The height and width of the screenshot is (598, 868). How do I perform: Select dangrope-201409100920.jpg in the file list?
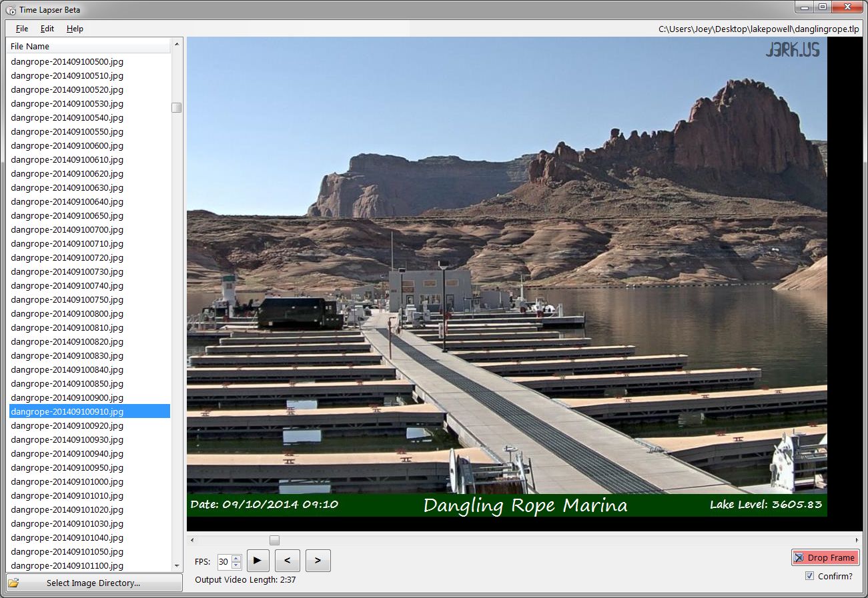coord(67,425)
